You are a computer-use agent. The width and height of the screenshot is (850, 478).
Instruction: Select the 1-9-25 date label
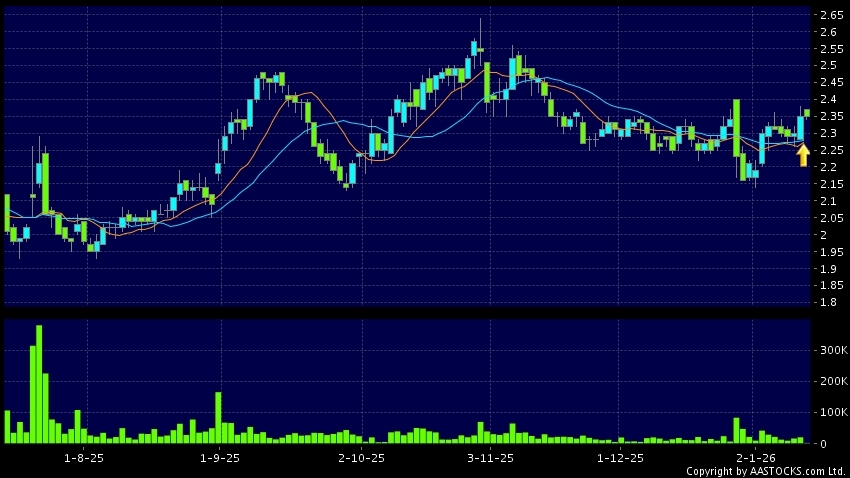point(220,457)
